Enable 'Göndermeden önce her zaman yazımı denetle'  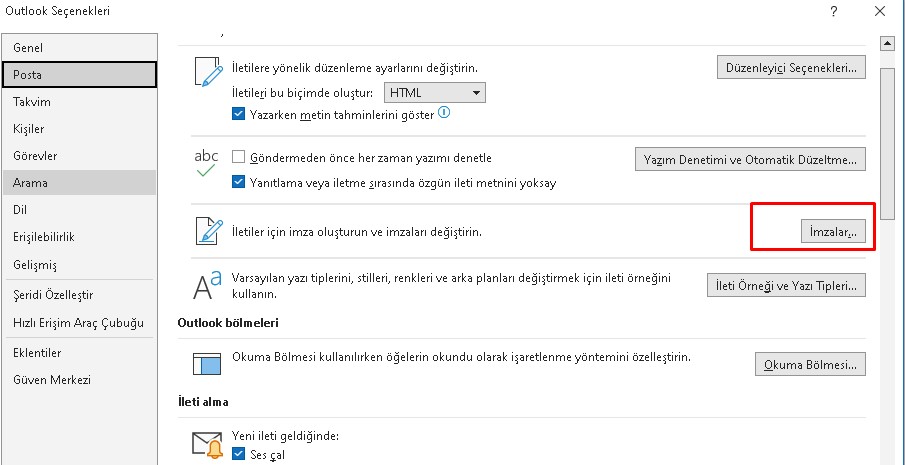pos(238,157)
